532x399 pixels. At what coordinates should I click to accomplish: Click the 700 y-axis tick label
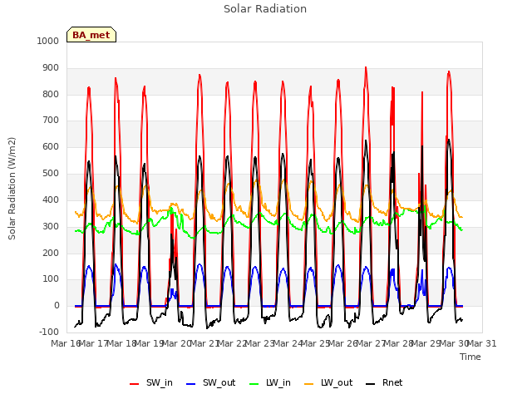click(51, 120)
